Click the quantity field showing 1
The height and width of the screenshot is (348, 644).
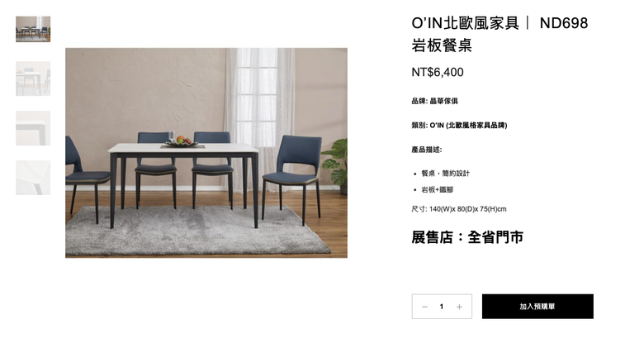tap(442, 307)
